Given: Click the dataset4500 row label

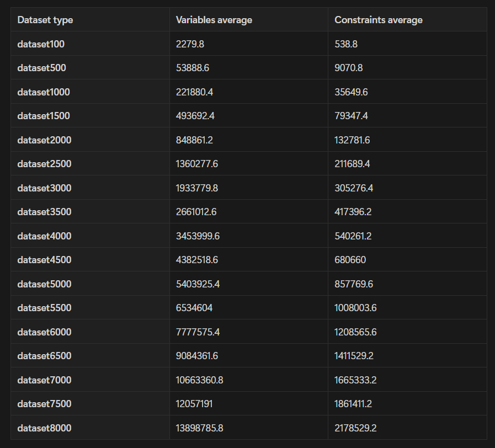Looking at the screenshot, I should (44, 260).
